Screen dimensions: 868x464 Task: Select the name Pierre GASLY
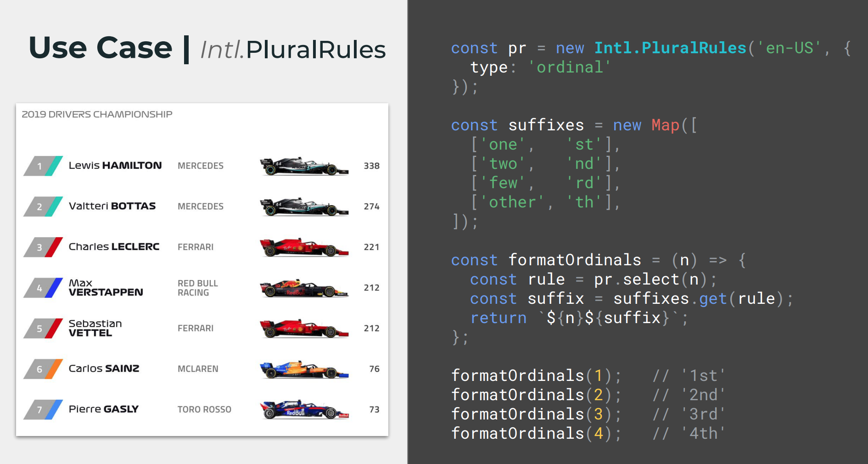[x=103, y=409]
